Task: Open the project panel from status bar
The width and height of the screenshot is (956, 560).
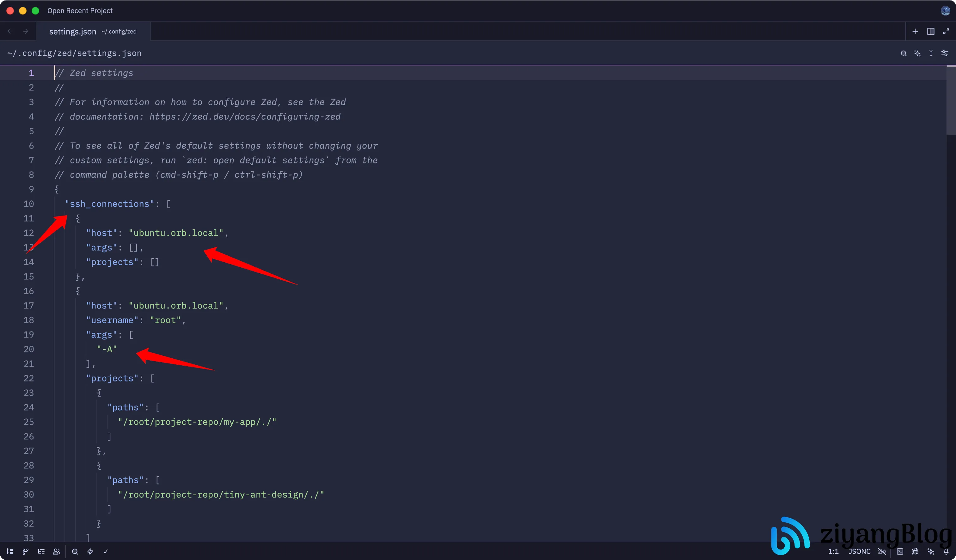Action: [10, 551]
